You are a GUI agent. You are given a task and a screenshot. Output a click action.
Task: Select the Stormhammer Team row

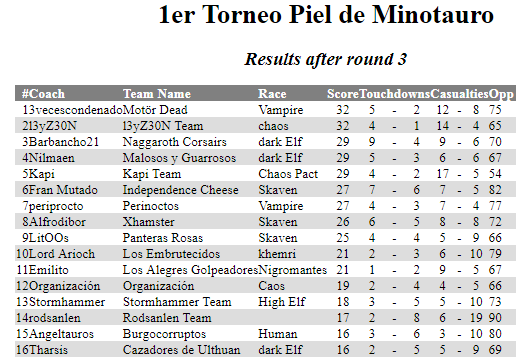(x=265, y=302)
